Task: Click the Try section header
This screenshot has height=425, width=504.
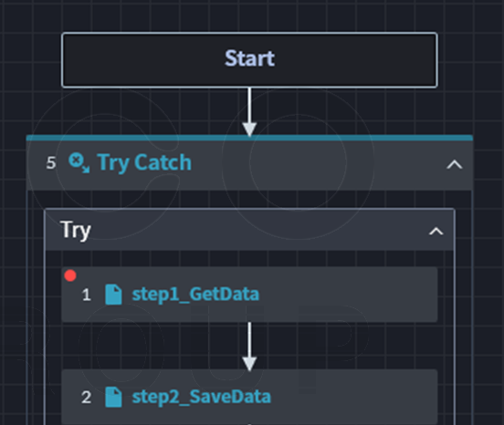Action: 249,230
